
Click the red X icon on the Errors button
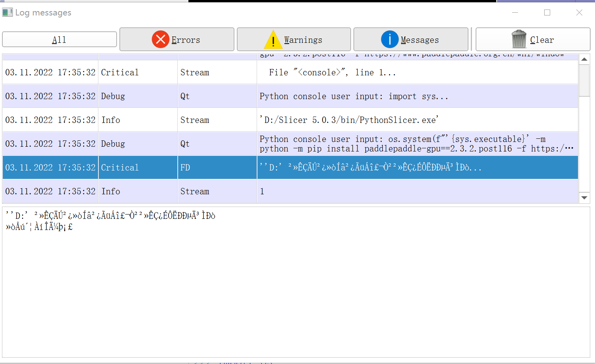click(160, 39)
